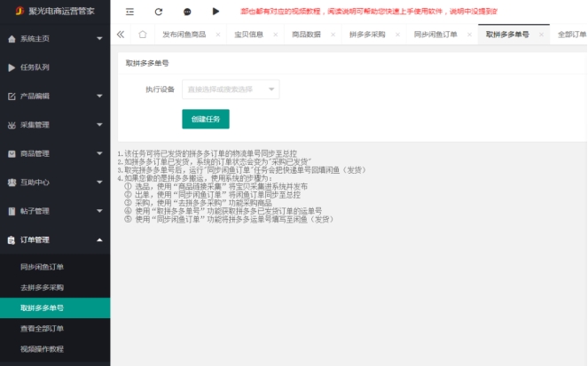588x366 pixels.
Task: Click the 系统主页 sidebar label
Action: pos(35,39)
